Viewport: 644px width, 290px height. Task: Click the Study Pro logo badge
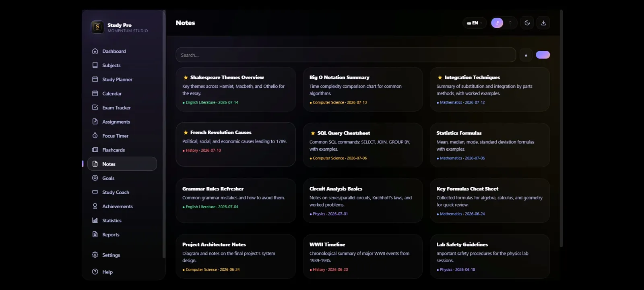pos(97,27)
